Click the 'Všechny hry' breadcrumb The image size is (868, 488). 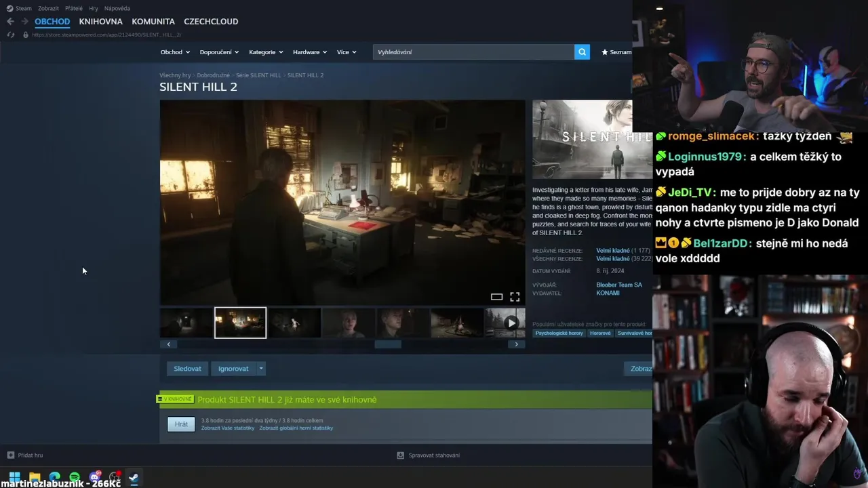click(x=175, y=75)
